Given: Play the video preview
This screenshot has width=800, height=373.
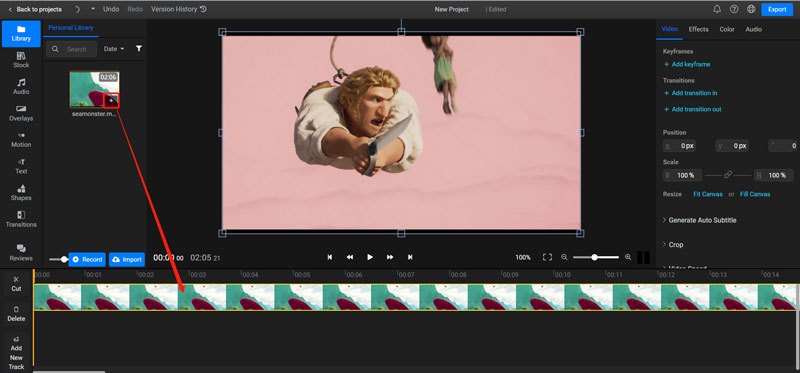Looking at the screenshot, I should coord(370,257).
